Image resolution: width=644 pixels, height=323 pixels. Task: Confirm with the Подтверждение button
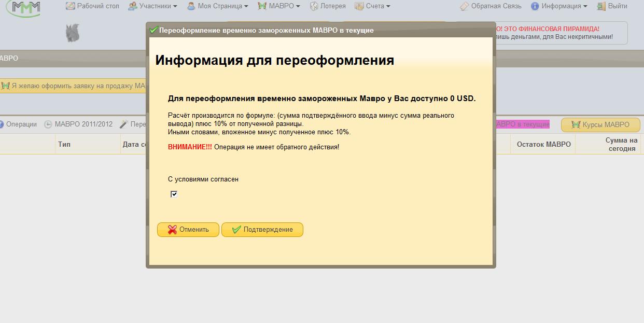click(x=262, y=230)
